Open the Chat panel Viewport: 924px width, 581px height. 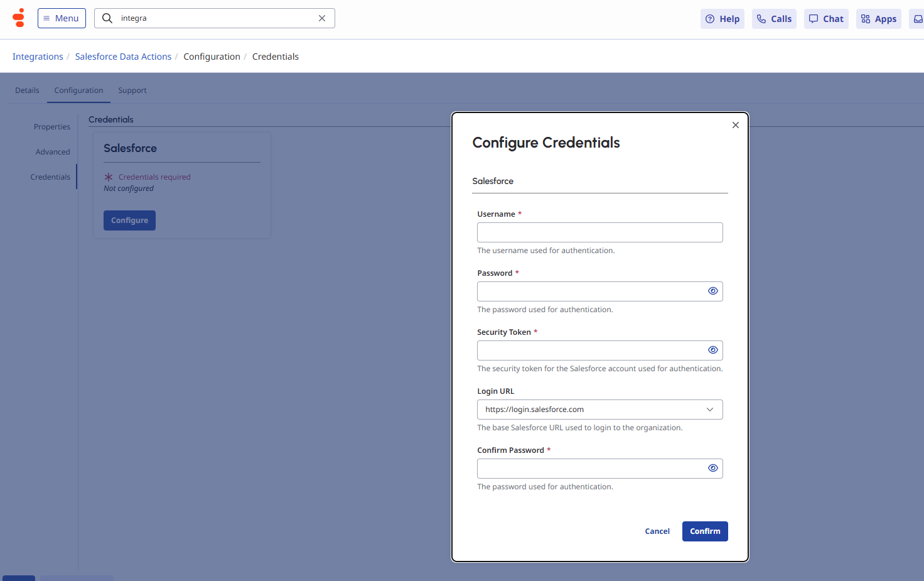826,19
